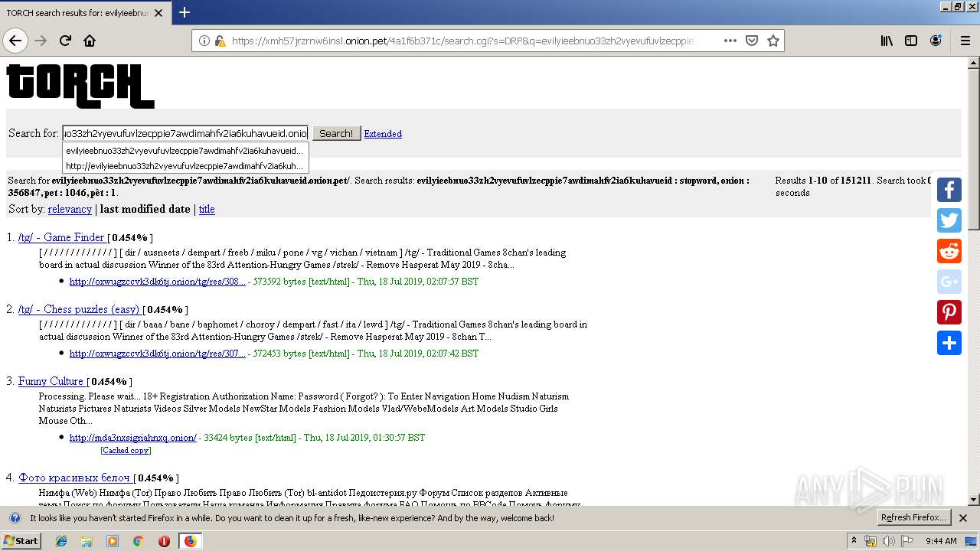
Task: Launch Internet Explorer from the taskbar
Action: coord(61,541)
